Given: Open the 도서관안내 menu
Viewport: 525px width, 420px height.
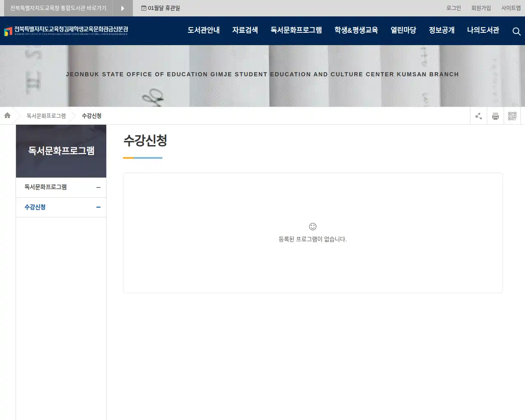Looking at the screenshot, I should 203,30.
